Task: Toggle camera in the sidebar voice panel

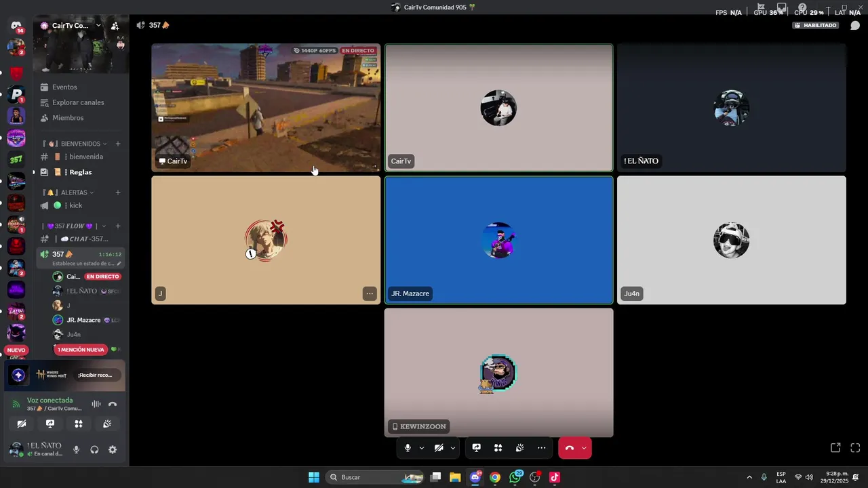Action: pos(22,424)
